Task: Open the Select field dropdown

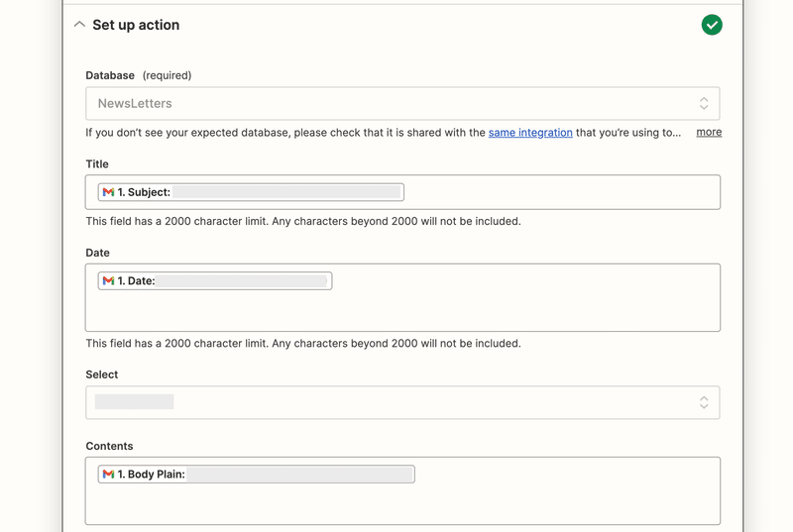Action: (x=396, y=402)
